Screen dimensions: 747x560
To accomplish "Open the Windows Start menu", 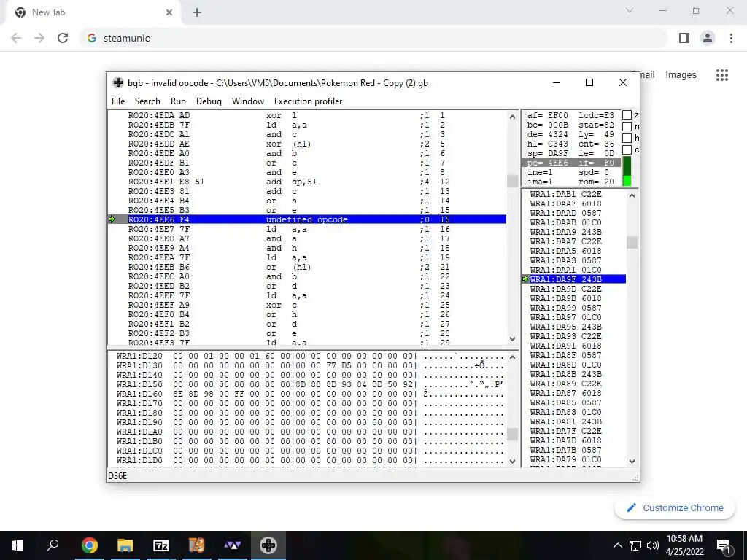I will click(x=18, y=545).
